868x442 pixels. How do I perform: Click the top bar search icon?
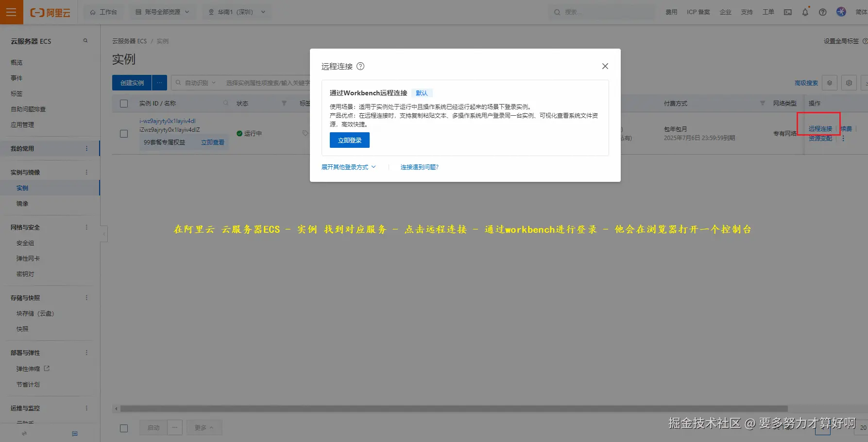(557, 12)
